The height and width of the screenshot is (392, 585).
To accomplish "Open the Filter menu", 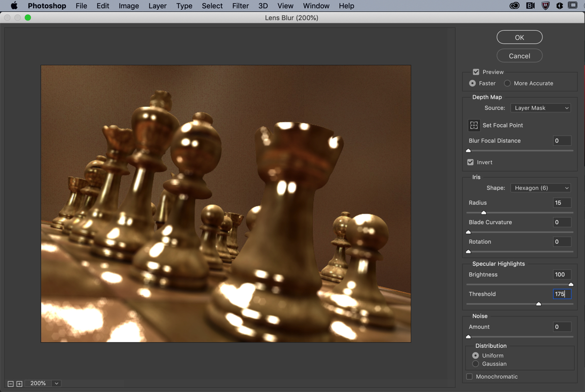I will (x=240, y=6).
